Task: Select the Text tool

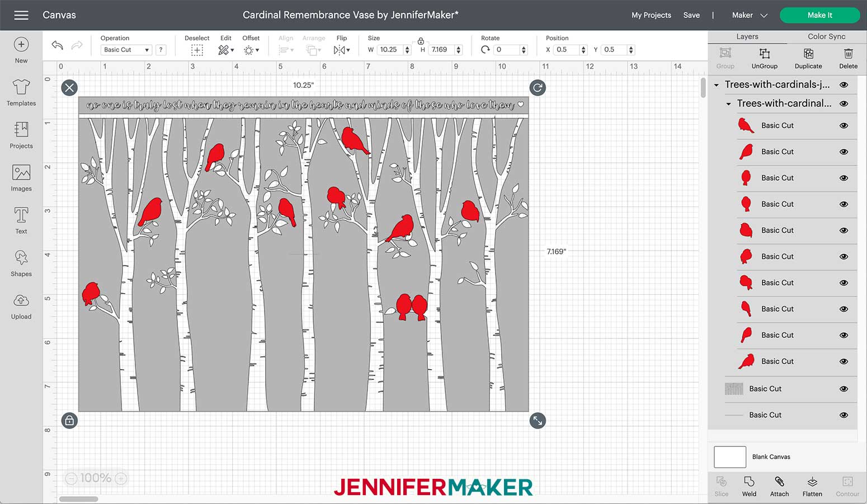Action: click(21, 220)
